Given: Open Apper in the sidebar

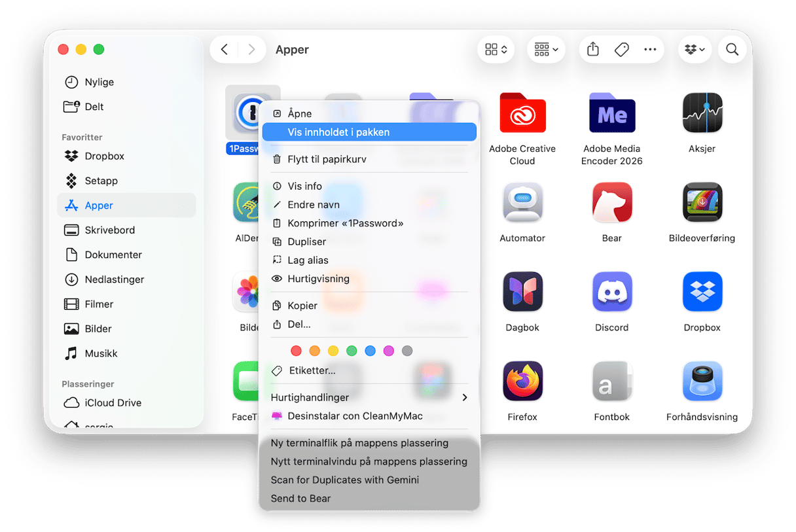Looking at the screenshot, I should tap(126, 205).
